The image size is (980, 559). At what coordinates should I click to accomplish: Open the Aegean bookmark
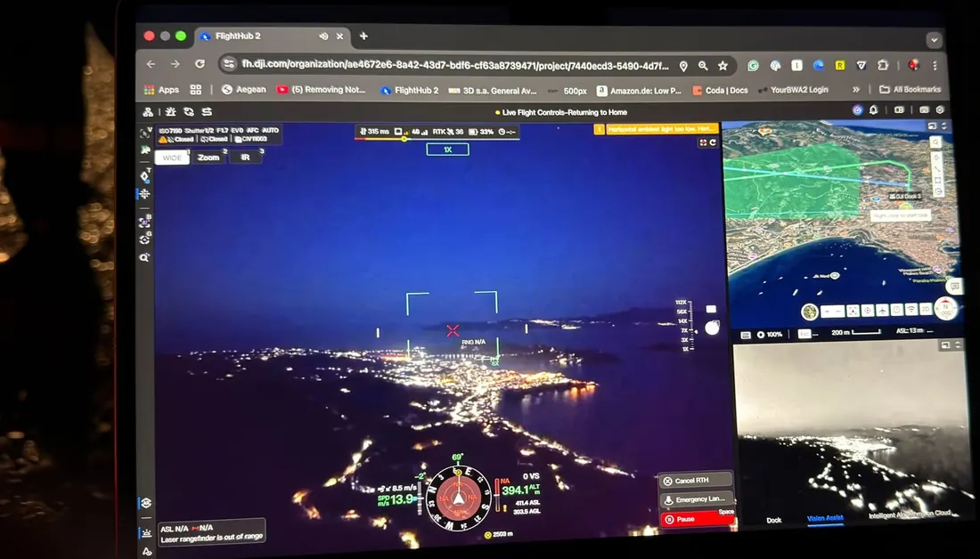244,89
